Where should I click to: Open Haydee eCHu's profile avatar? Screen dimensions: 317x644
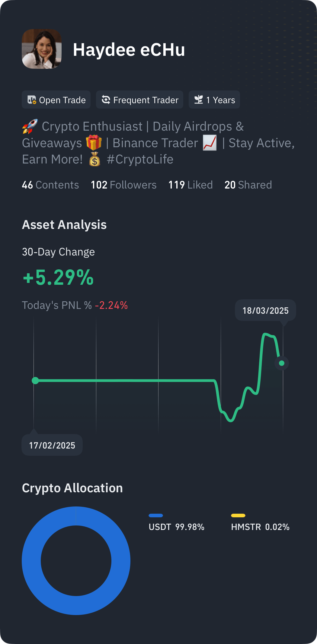(x=42, y=49)
